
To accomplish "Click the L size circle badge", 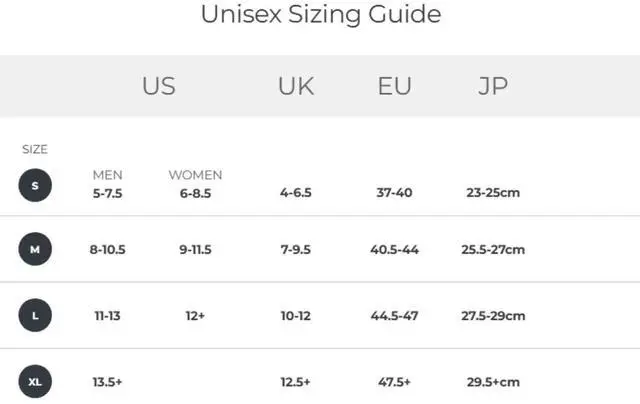I will click(35, 315).
